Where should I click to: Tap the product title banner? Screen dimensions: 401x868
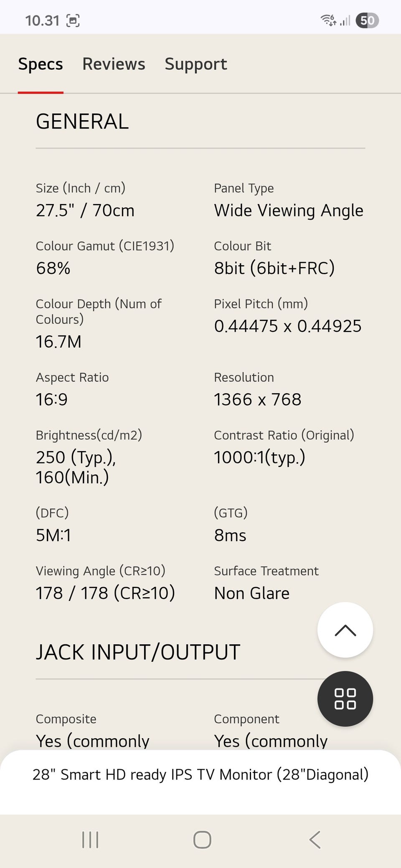click(x=200, y=775)
